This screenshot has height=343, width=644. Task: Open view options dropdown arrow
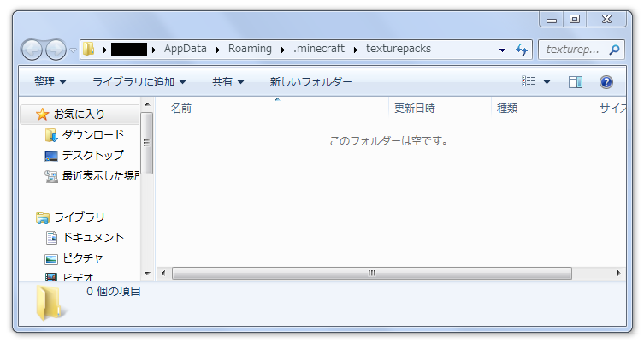coord(547,82)
